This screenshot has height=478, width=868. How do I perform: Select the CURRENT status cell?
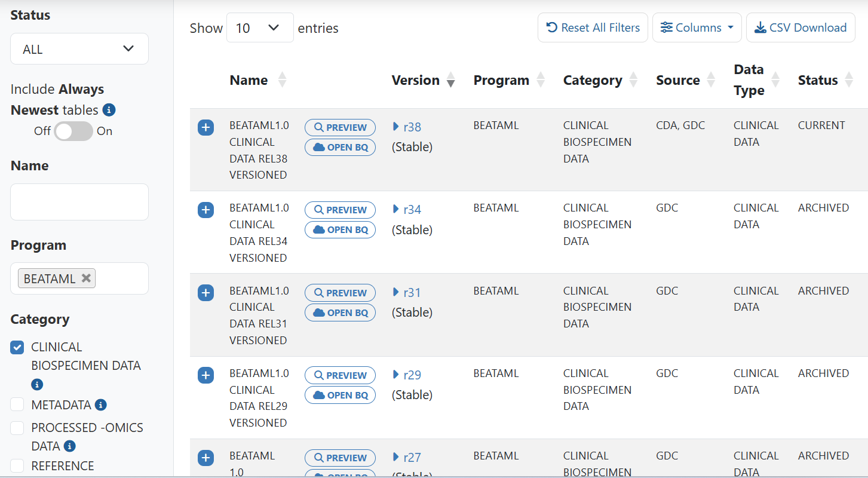(x=821, y=125)
